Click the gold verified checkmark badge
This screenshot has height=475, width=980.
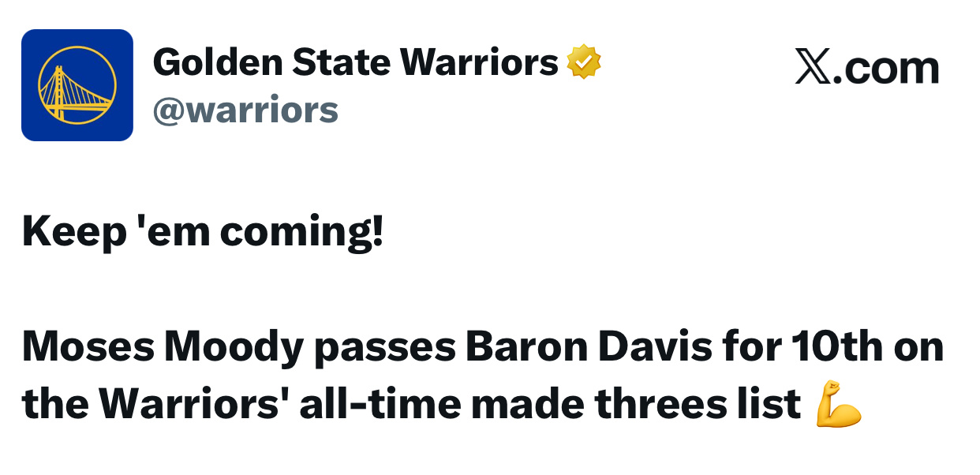point(583,62)
